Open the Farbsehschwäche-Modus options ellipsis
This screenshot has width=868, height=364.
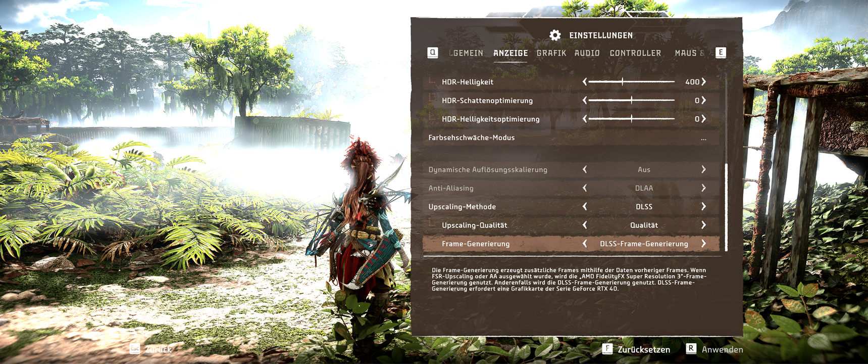tap(703, 139)
